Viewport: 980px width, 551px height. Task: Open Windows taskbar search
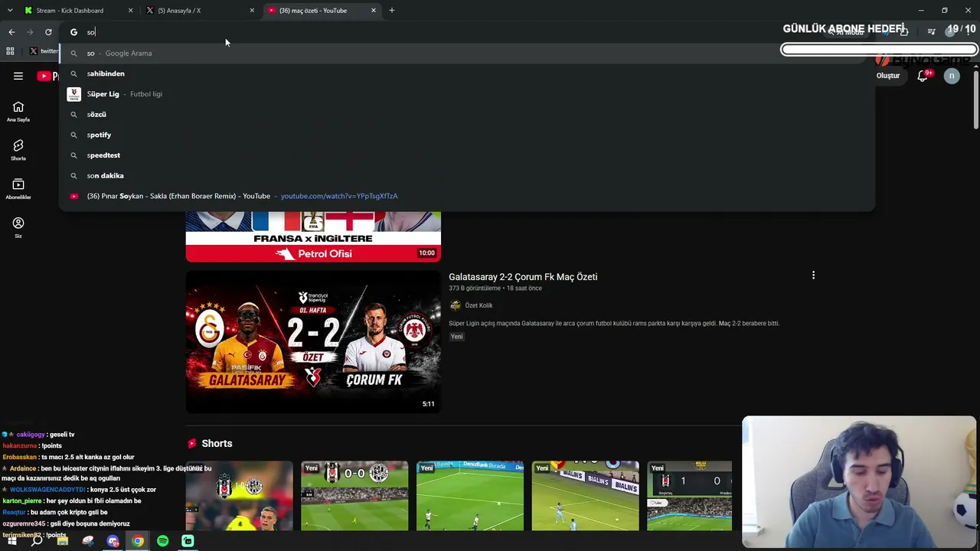[37, 541]
